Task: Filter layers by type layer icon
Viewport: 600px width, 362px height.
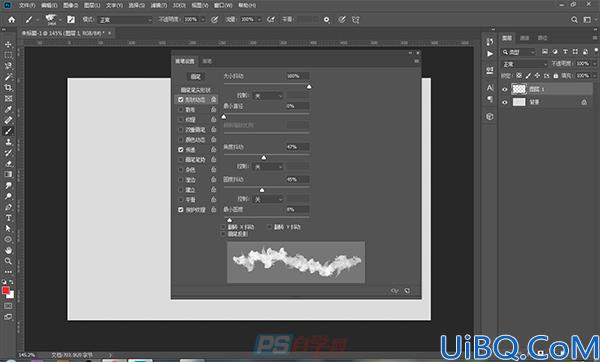Action: 565,52
